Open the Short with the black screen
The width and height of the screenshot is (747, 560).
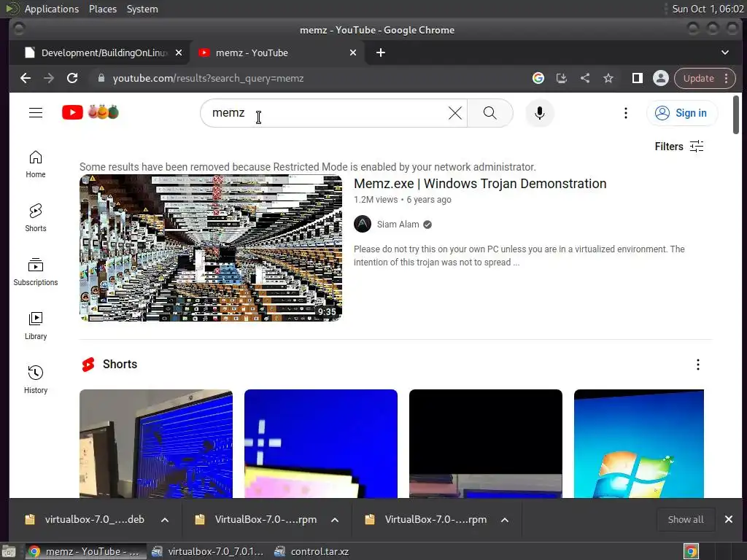pos(485,444)
